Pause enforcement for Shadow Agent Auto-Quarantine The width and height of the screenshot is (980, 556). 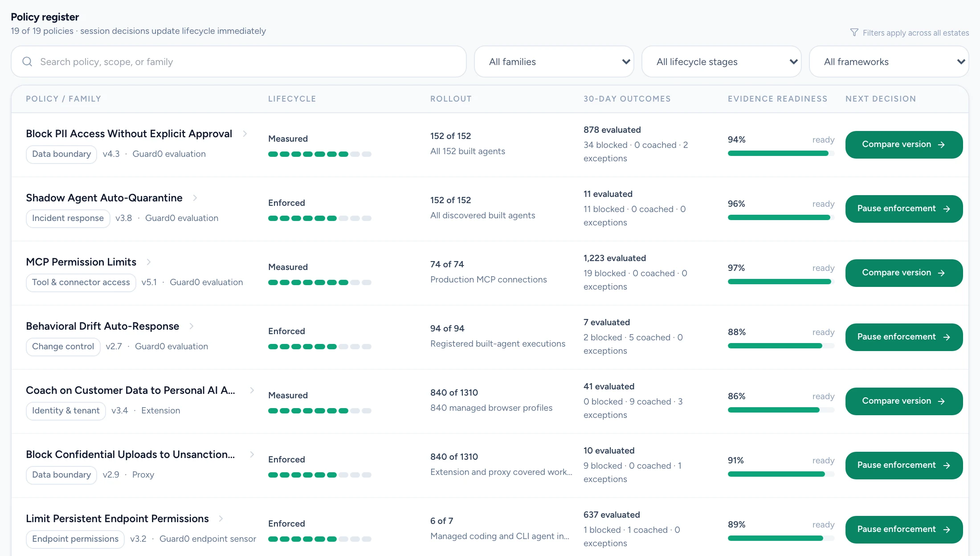[904, 208]
